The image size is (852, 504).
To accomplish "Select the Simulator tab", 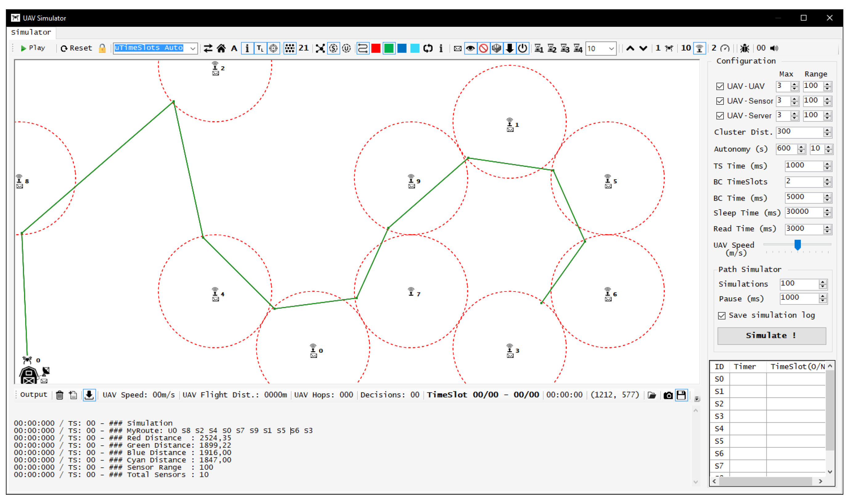I will 31,32.
